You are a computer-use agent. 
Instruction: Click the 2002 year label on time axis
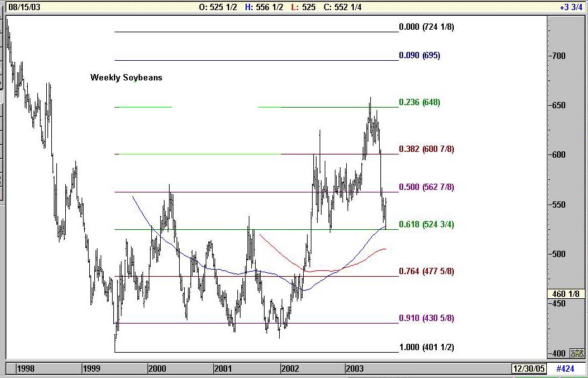click(x=290, y=369)
